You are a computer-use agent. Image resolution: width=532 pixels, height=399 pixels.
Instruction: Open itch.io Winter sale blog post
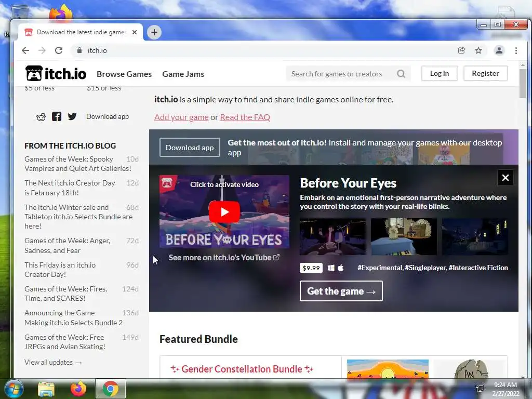78,217
